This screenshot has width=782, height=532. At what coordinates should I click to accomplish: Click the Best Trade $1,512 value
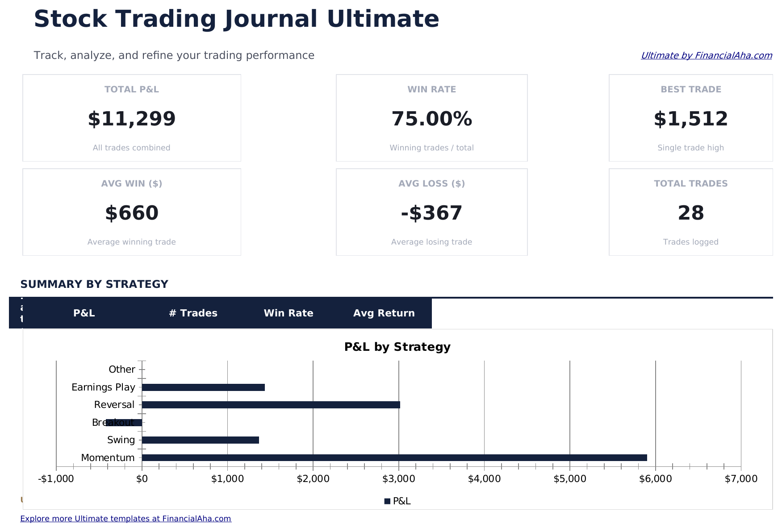click(690, 119)
